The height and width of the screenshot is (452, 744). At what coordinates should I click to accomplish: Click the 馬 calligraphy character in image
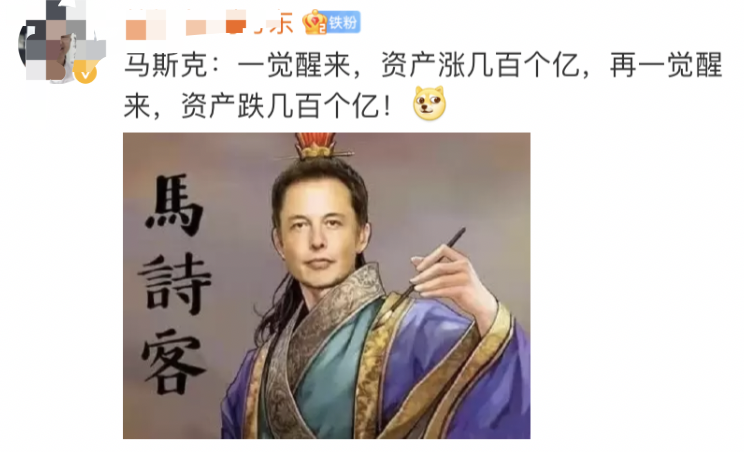click(x=175, y=205)
